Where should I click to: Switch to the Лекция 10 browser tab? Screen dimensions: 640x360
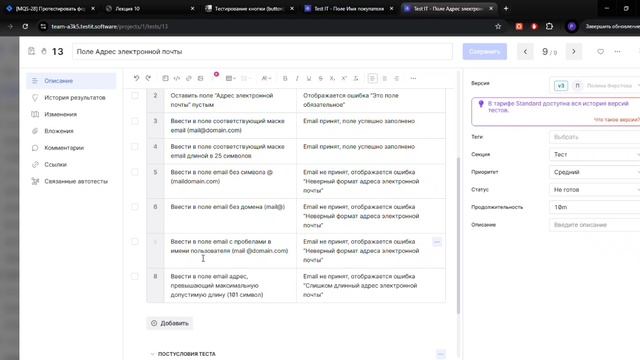pos(150,9)
